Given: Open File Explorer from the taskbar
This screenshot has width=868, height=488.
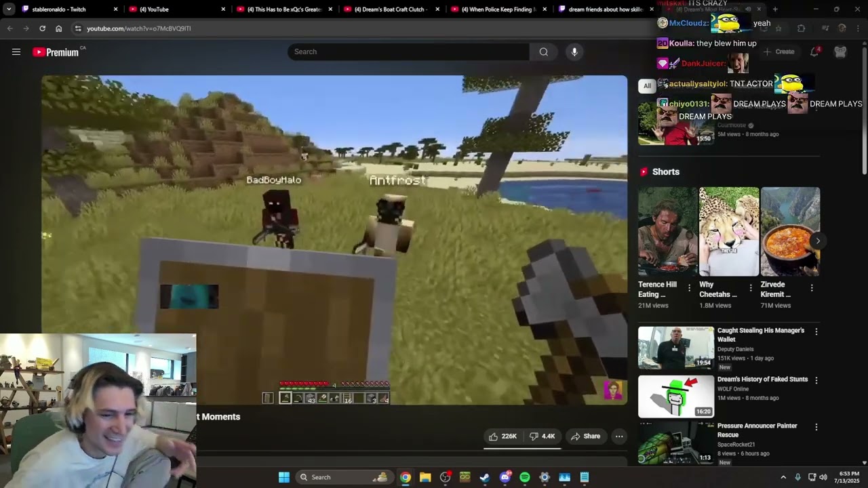Looking at the screenshot, I should coord(425,477).
